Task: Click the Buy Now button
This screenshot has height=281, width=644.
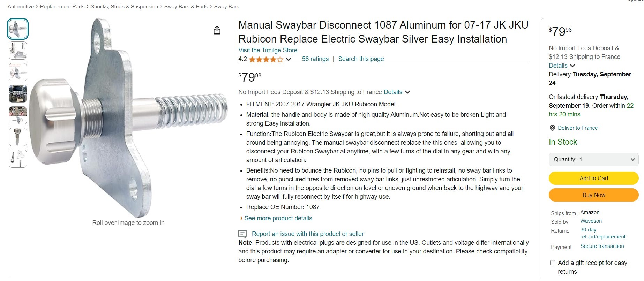Action: click(593, 195)
